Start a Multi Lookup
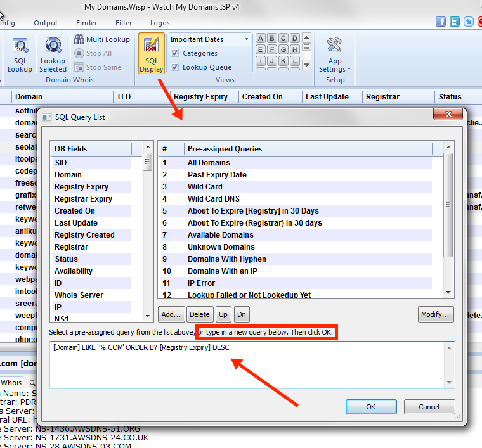This screenshot has height=448, width=482. pyautogui.click(x=102, y=39)
